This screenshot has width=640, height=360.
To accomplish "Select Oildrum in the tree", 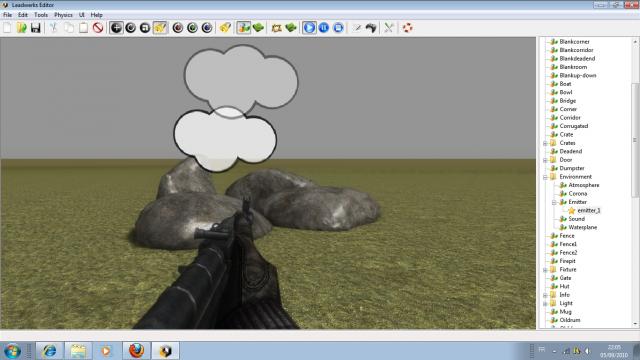I will point(570,320).
